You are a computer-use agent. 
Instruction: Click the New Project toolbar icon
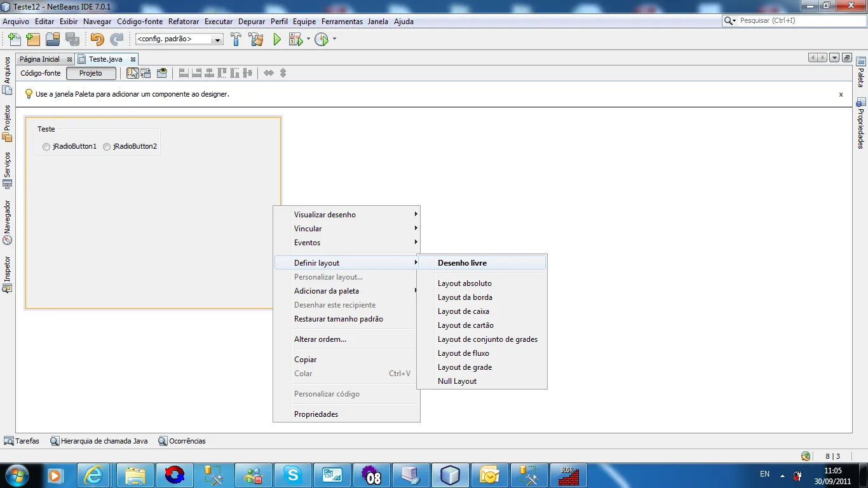click(33, 39)
